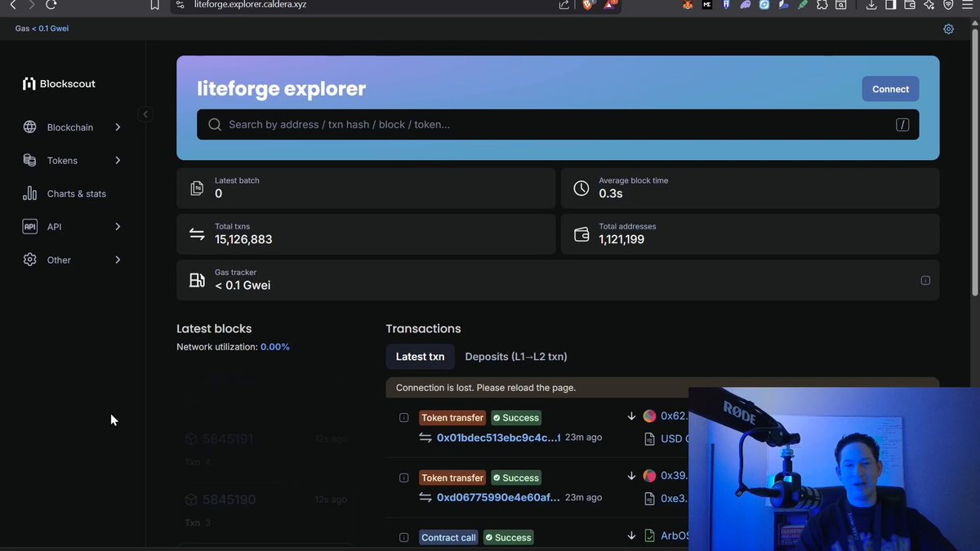Expand the Tokens submenu chevron
The width and height of the screenshot is (980, 551).
(x=118, y=161)
